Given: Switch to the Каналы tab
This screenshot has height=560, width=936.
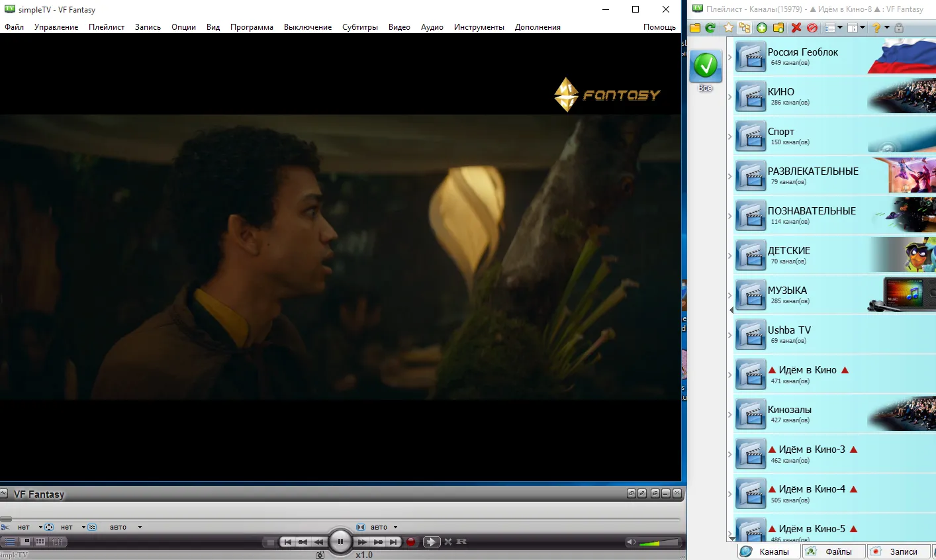Looking at the screenshot, I should 768,551.
